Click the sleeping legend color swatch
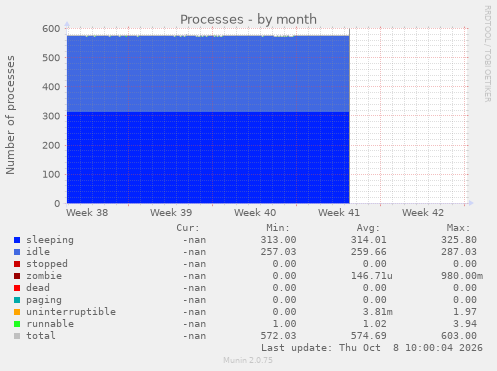The width and height of the screenshot is (497, 371). 17,240
